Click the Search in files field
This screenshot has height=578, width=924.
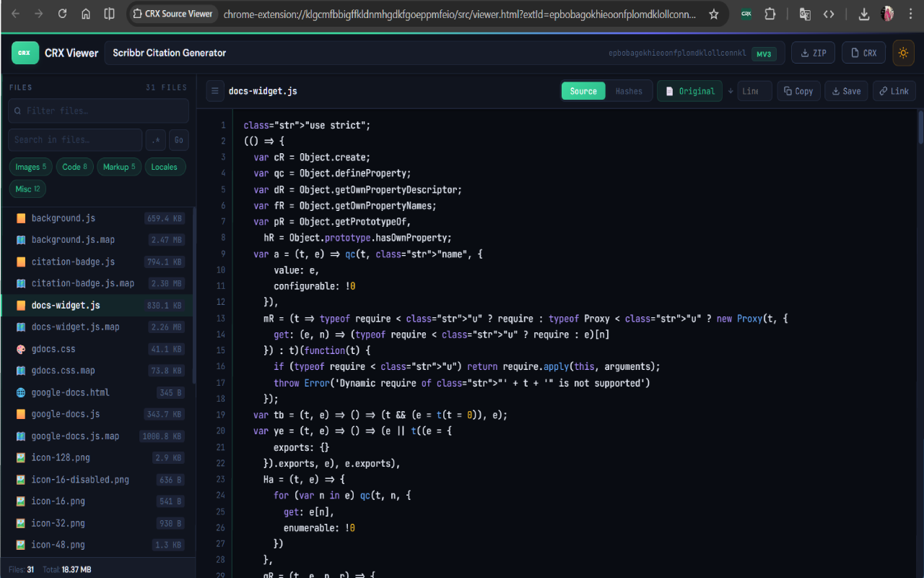point(75,139)
